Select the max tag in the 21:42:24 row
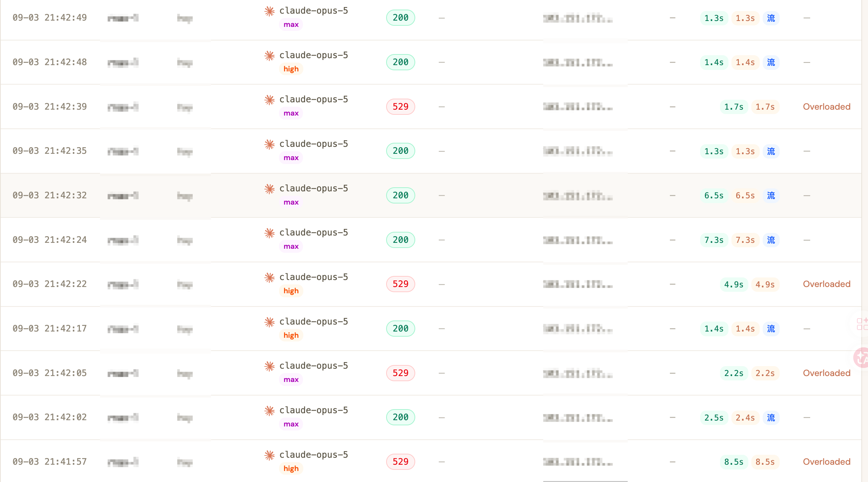 tap(291, 247)
